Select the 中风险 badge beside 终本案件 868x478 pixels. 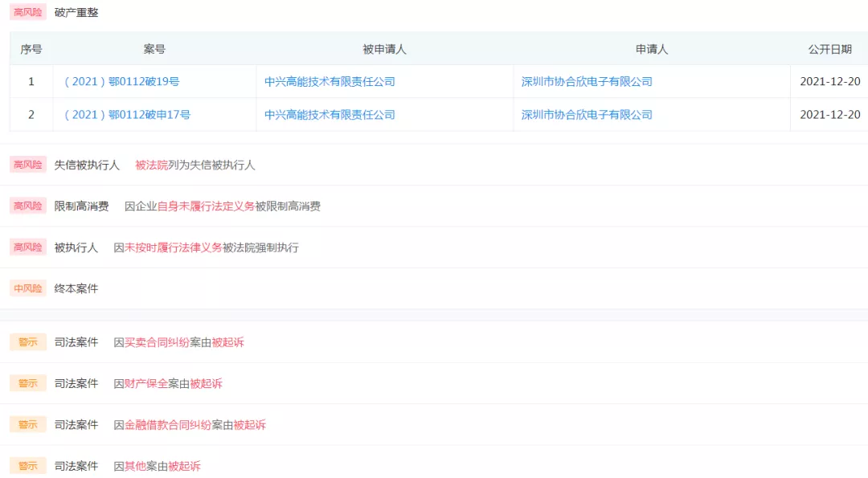click(28, 288)
